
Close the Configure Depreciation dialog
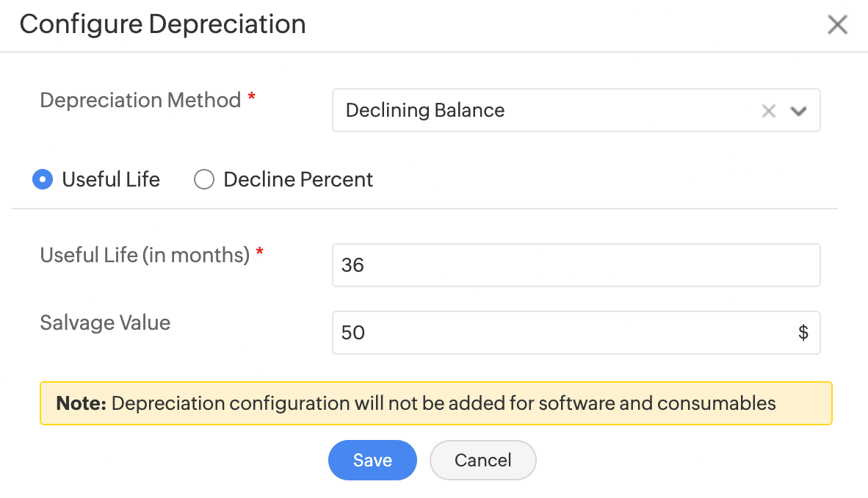point(837,25)
